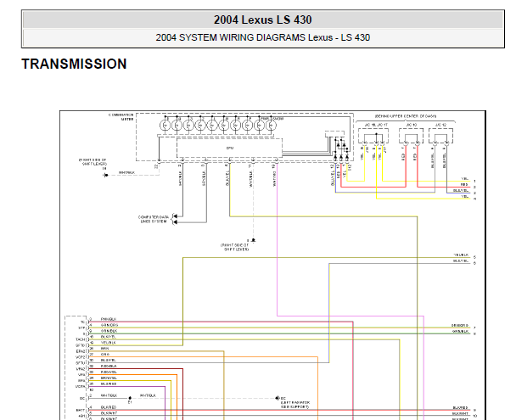Select the BATT terminal label
Image resolution: width=516 pixels, height=420 pixels.
click(81, 410)
